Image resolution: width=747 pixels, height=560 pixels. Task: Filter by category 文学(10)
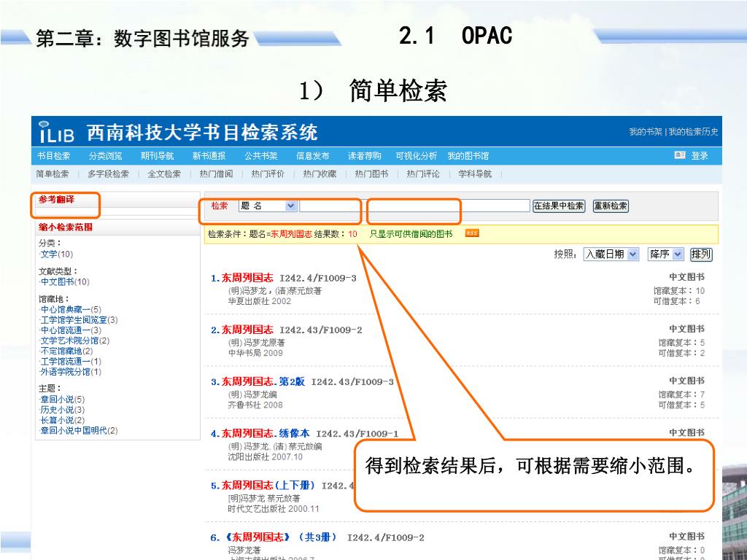coord(57,254)
